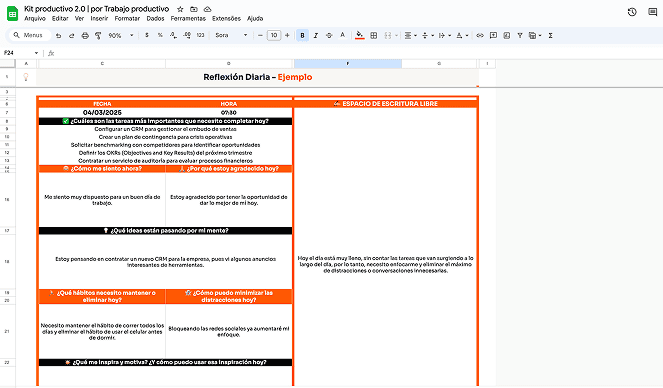Screen dimensions: 663x388
Task: Move document to a folder
Action: tap(194, 9)
